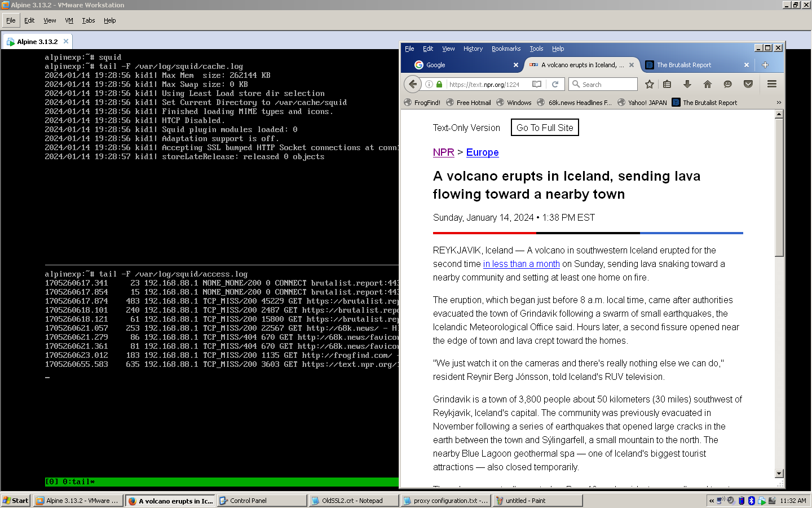Reload the NPR page
812x508 pixels.
[x=555, y=84]
